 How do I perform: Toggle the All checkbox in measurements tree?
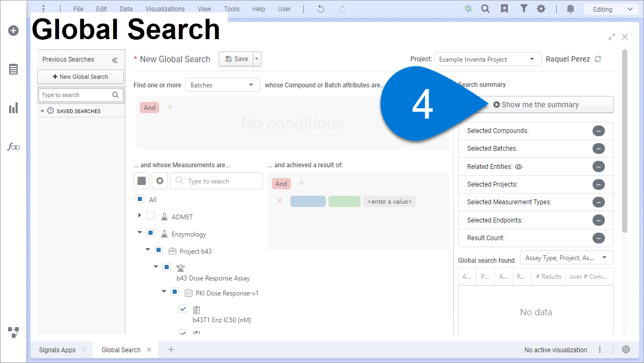click(x=140, y=199)
